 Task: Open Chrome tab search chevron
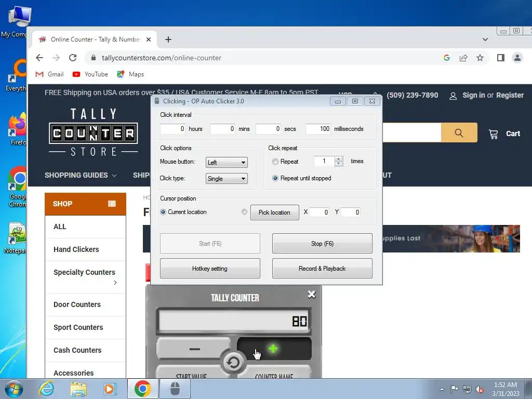coord(485,39)
